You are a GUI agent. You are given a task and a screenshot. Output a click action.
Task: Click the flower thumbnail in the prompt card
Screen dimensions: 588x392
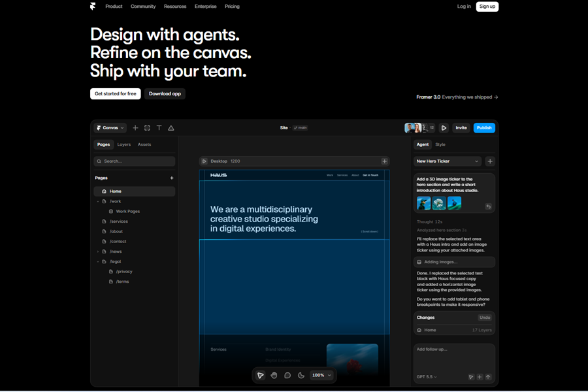pyautogui.click(x=439, y=203)
